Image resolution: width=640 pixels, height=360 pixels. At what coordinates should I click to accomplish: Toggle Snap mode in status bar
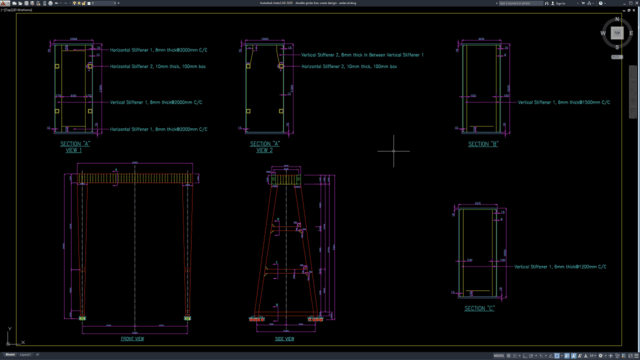[515, 356]
